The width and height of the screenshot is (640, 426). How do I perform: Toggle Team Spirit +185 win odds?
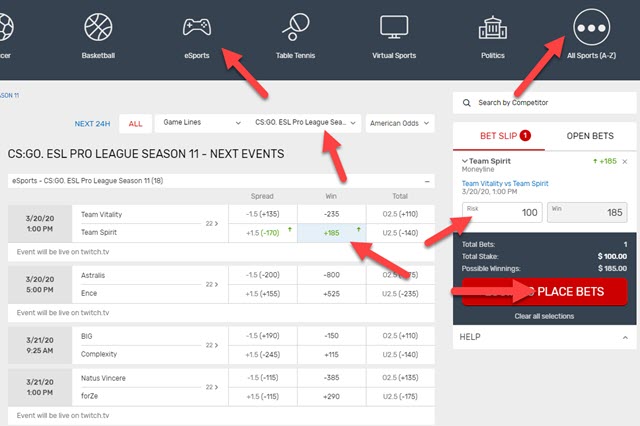pos(335,232)
